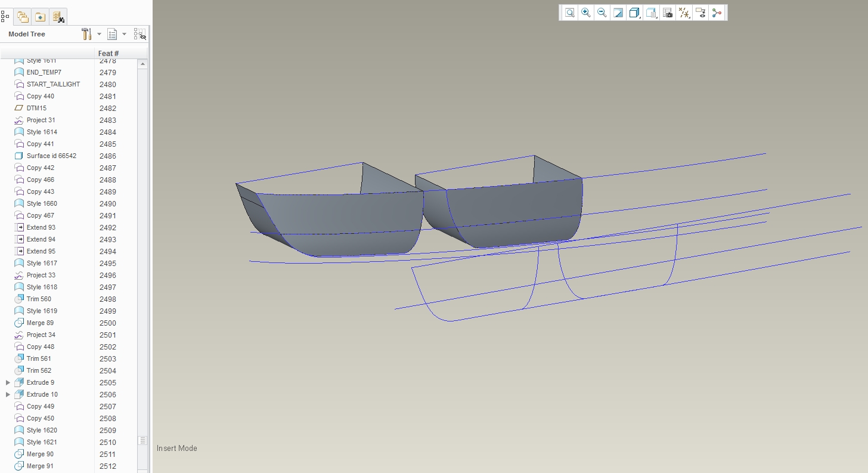Select the Copy 466 feature
This screenshot has width=868, height=473.
(x=41, y=180)
